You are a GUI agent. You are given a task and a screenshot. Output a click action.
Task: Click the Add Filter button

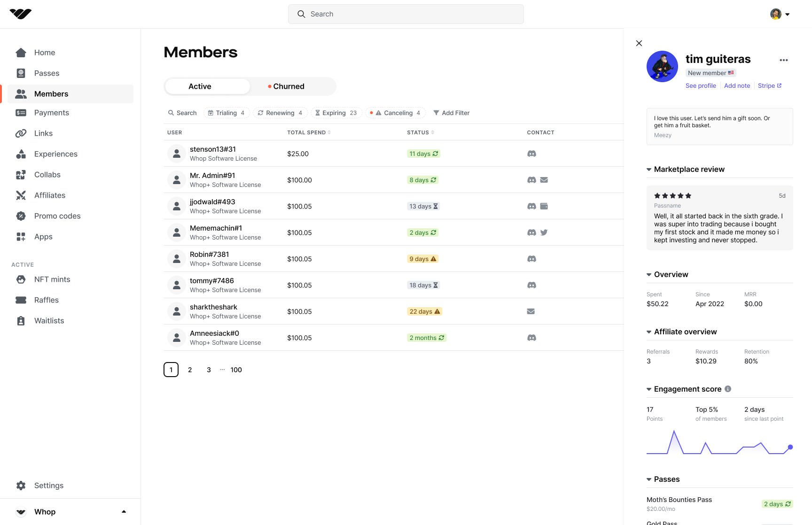(451, 113)
